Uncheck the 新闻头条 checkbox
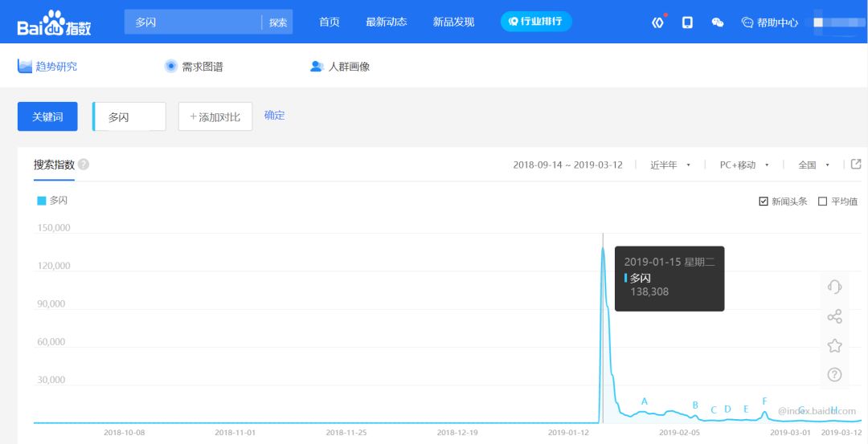 tap(764, 202)
